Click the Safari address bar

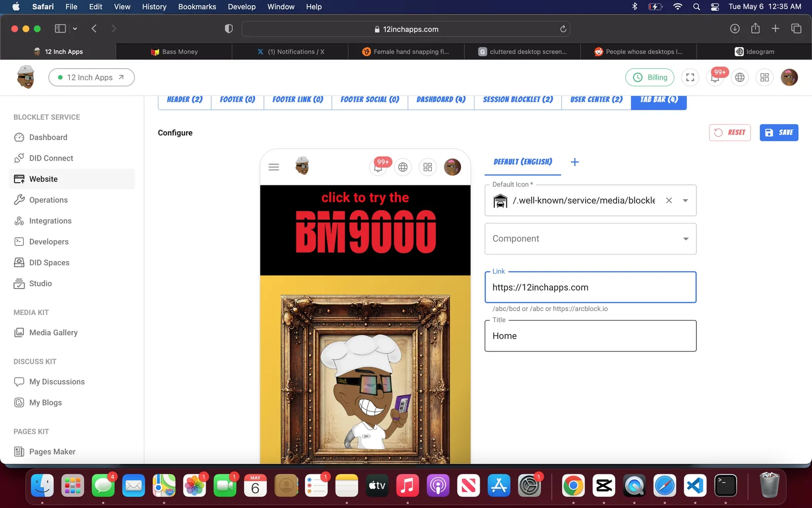click(x=406, y=29)
